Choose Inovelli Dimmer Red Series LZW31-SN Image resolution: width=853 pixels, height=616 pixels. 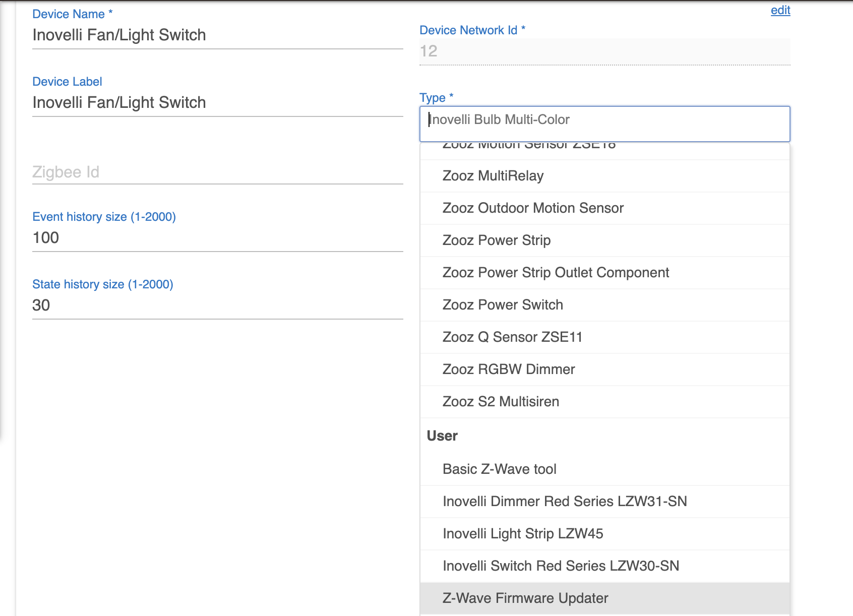[x=565, y=502]
